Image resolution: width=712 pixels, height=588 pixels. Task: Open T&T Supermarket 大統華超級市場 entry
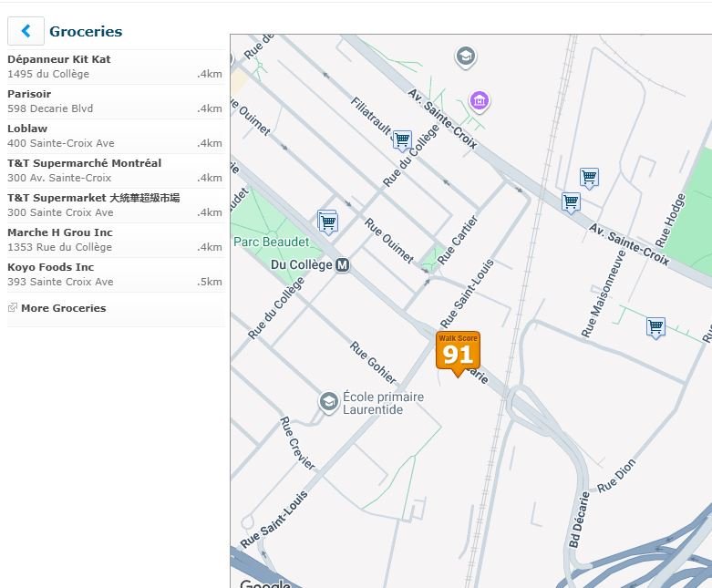point(116,205)
